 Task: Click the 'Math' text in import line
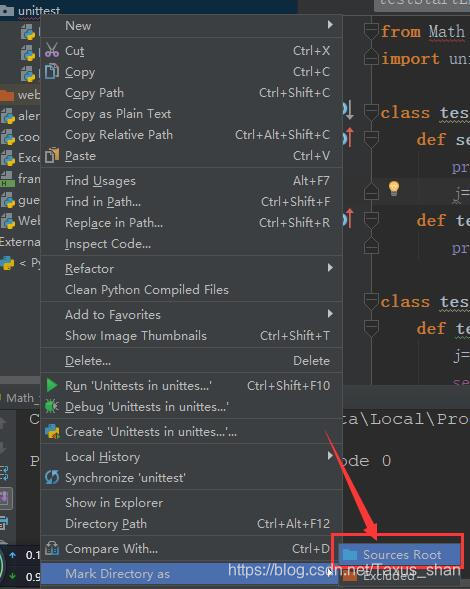446,31
